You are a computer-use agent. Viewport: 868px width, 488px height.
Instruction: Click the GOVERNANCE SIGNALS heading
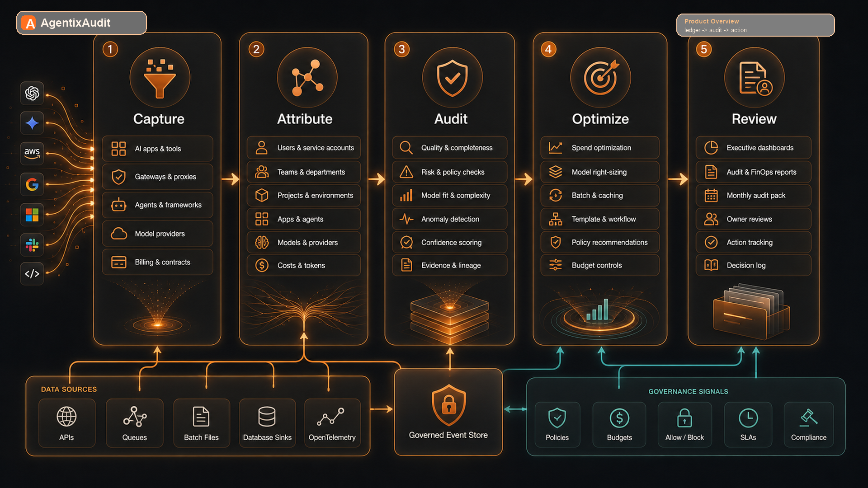(688, 391)
